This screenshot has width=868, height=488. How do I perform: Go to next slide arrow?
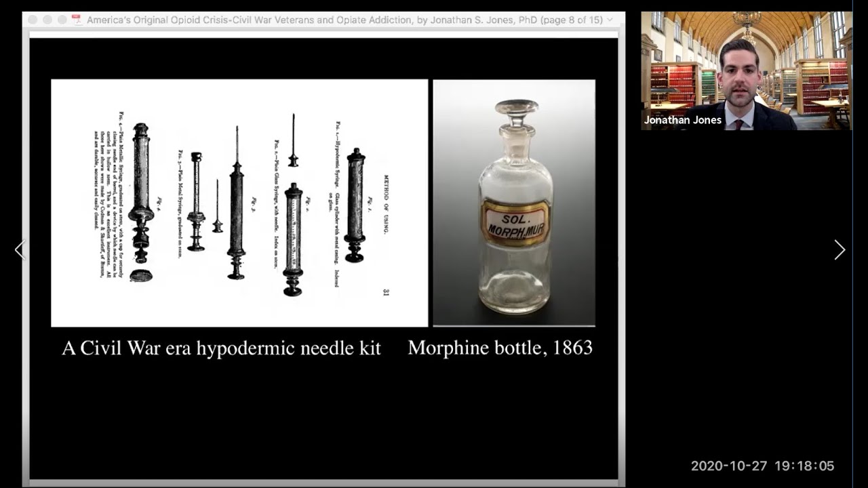(x=840, y=250)
